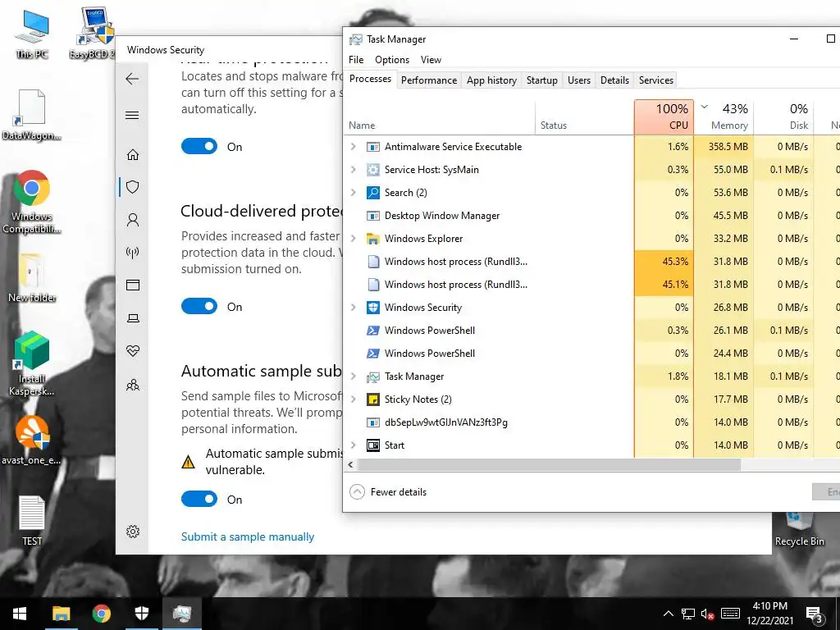Open Chrome from taskbar
Screen dimensions: 840x630
tap(101, 614)
